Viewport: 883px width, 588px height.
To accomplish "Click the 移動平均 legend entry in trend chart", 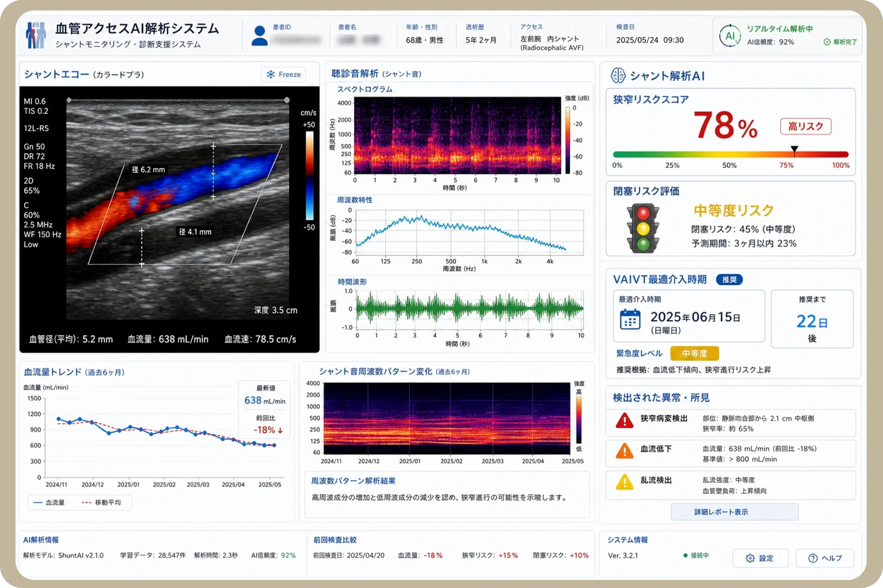I will coord(101,502).
